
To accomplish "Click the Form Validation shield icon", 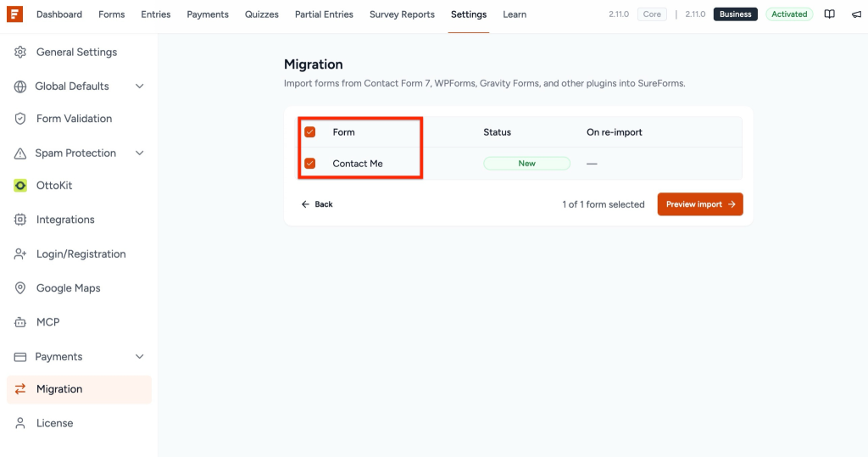I will 20,119.
